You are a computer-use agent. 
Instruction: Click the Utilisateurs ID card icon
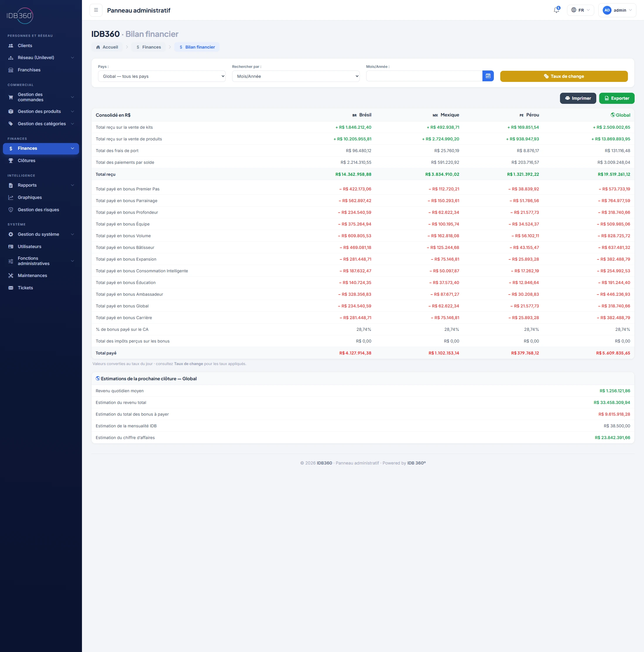point(11,247)
